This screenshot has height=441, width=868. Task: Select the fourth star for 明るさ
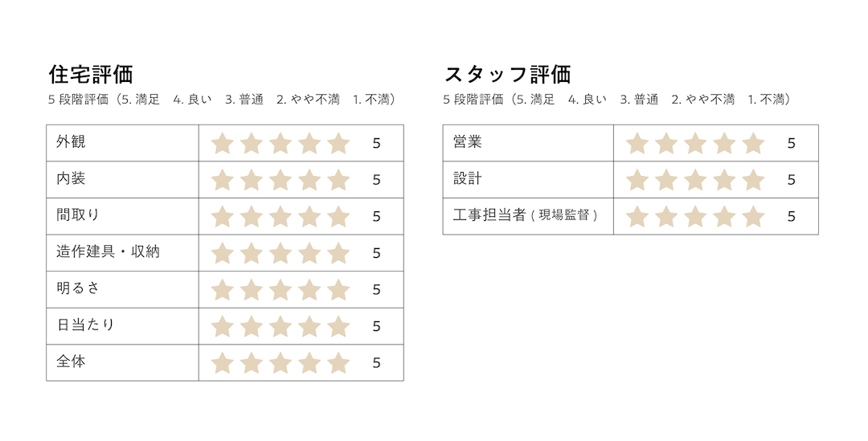[309, 289]
